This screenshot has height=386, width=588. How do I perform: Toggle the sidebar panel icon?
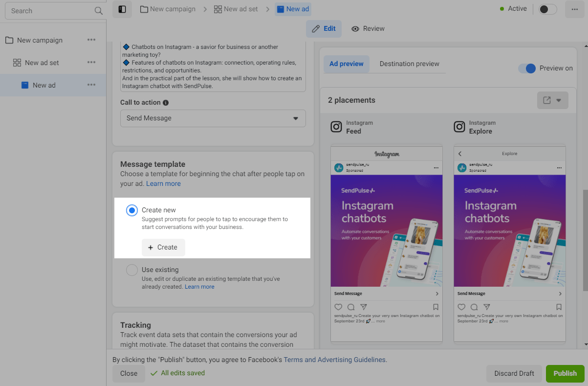coord(122,9)
